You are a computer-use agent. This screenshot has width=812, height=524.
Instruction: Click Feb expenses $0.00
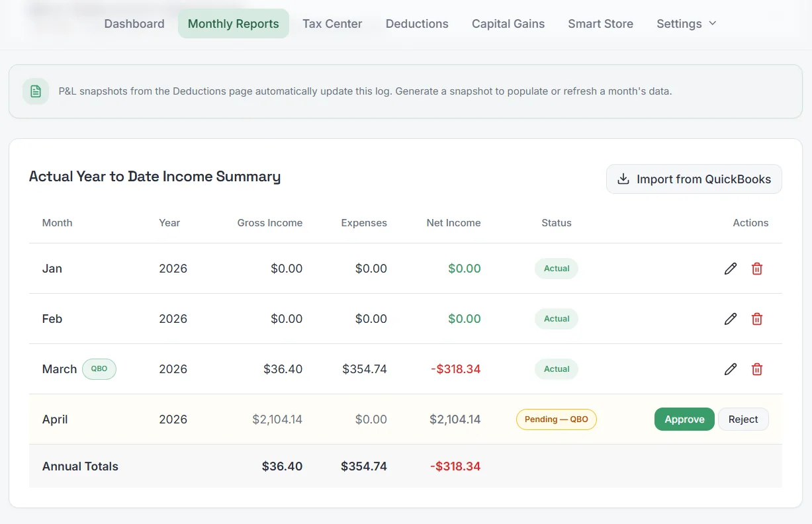click(x=371, y=319)
